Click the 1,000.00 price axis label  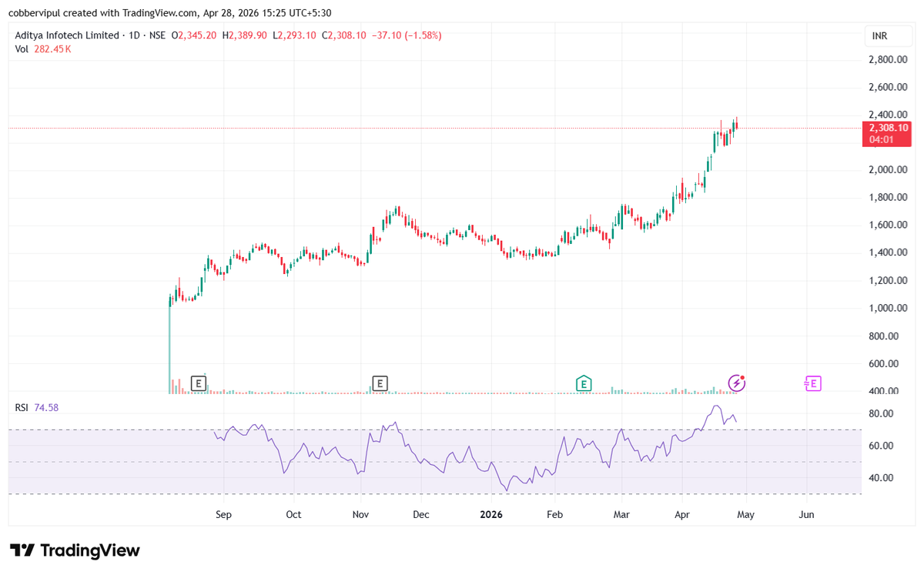[887, 308]
